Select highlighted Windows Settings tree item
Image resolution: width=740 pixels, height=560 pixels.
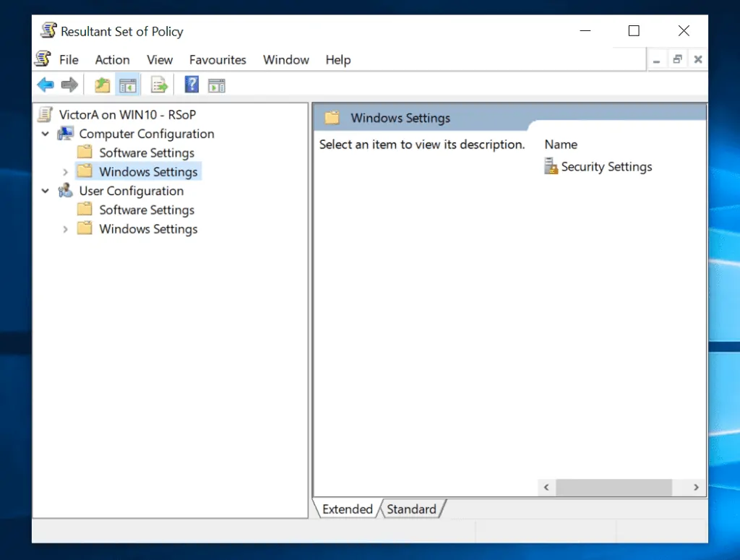148,172
